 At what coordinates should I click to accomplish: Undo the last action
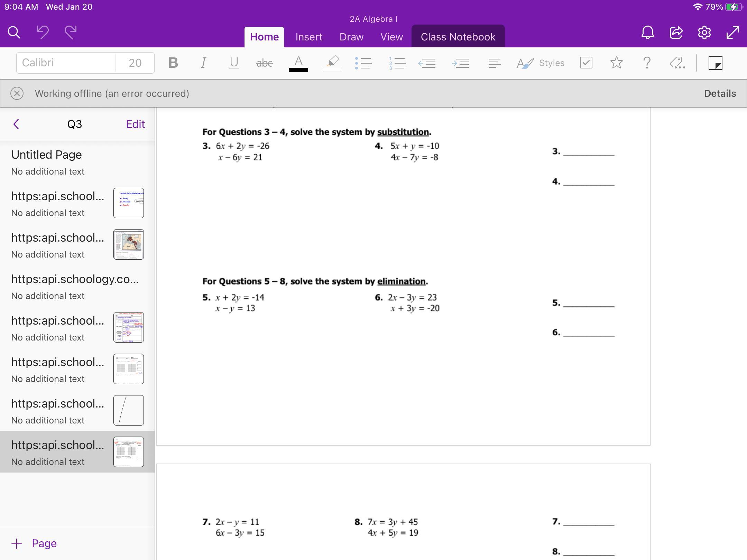pyautogui.click(x=43, y=32)
